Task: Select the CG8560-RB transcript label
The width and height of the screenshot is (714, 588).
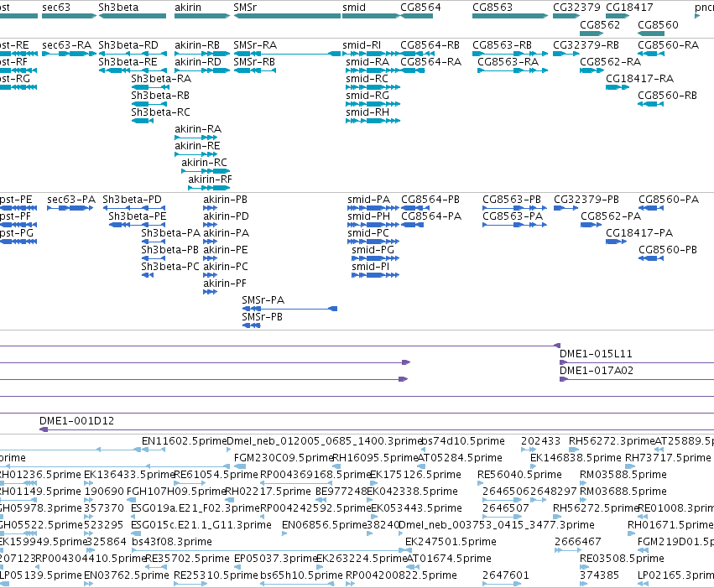Action: [667, 96]
